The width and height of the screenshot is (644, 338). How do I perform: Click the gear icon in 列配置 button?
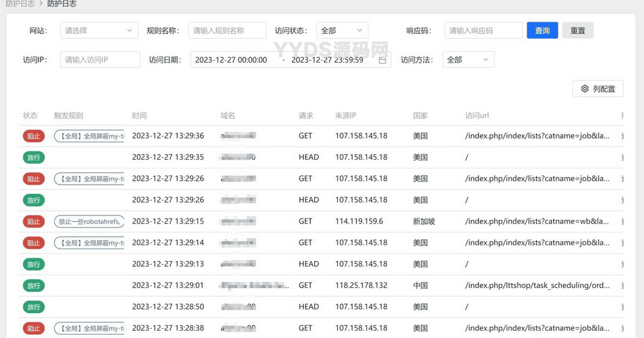(585, 89)
